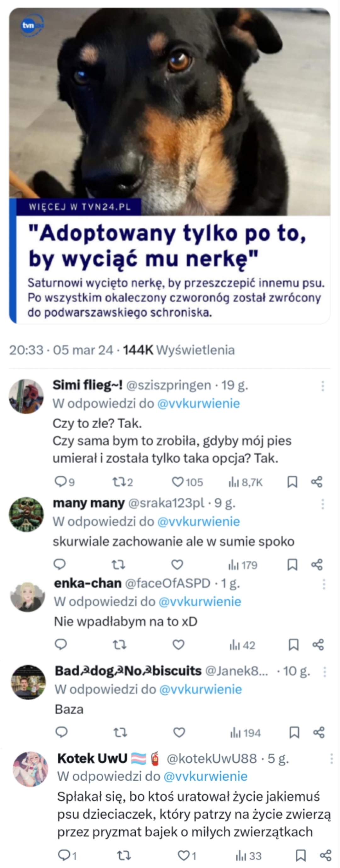340x868 pixels.
Task: Open reply box for Baza comment
Action: 61,732
